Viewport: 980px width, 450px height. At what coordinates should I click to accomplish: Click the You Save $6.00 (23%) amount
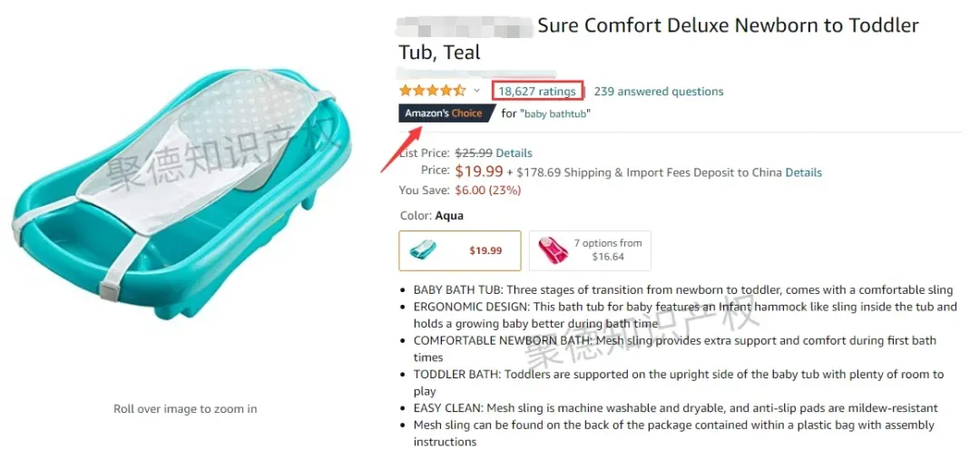tap(488, 190)
